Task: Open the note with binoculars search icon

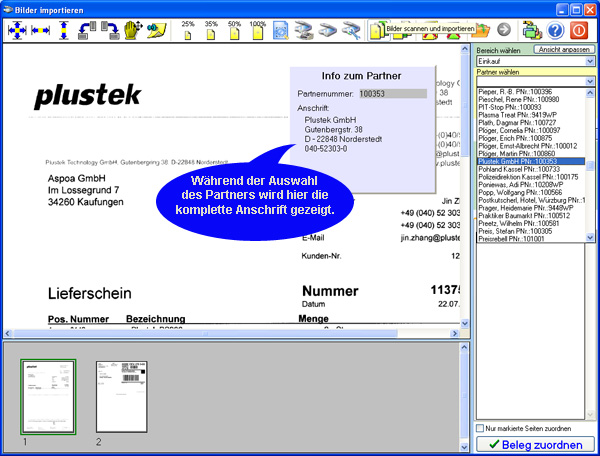Action: [157, 31]
